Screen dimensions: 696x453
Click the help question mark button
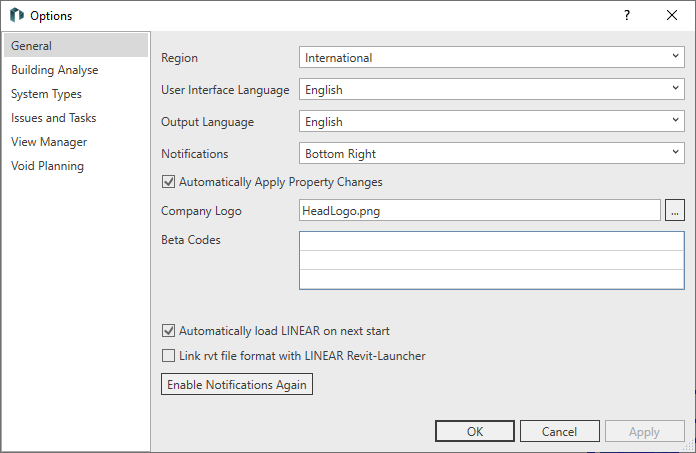point(626,16)
